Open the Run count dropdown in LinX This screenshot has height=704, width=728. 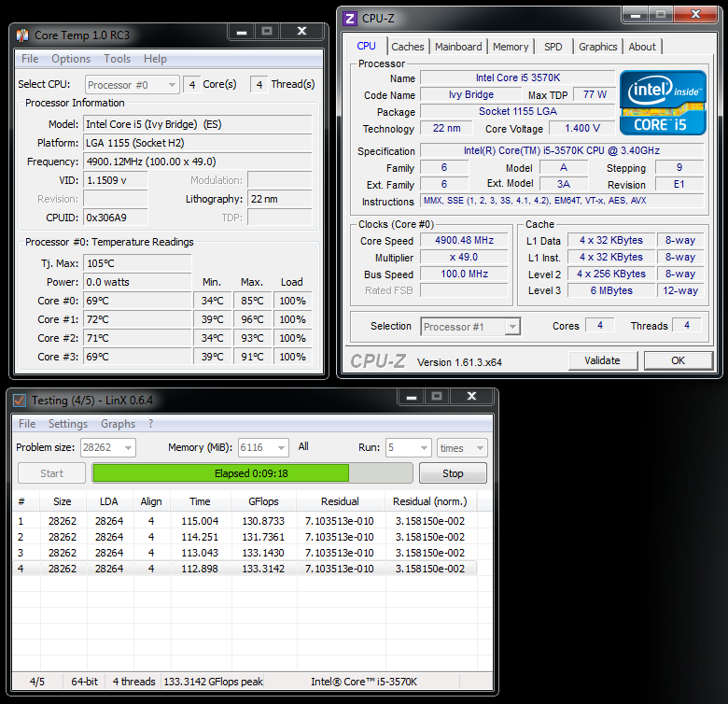tap(409, 447)
